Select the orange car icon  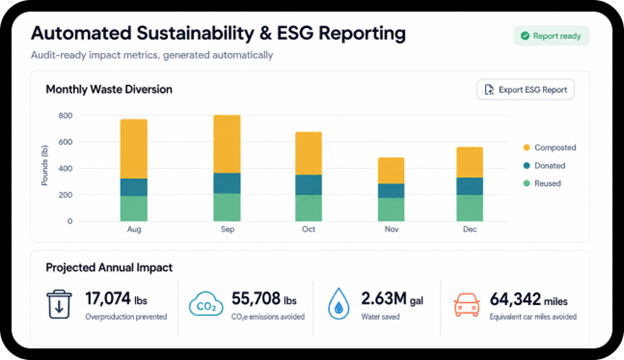[x=466, y=305]
